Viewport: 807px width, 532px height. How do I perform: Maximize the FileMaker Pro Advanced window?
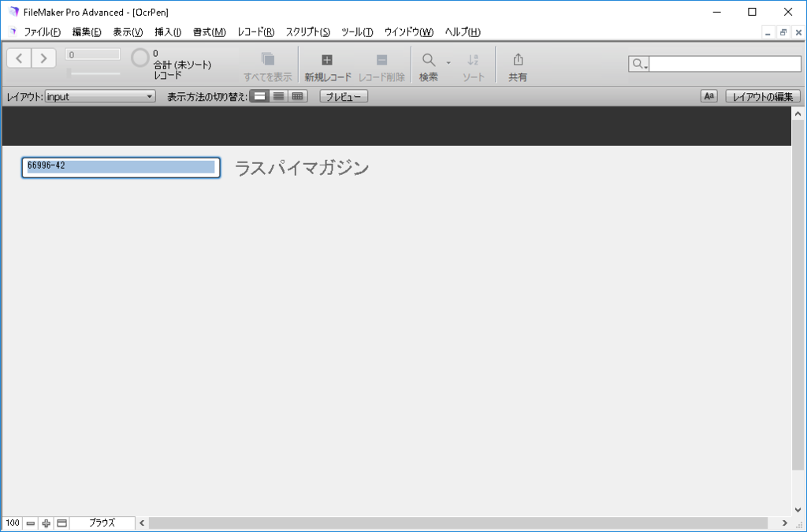point(752,12)
